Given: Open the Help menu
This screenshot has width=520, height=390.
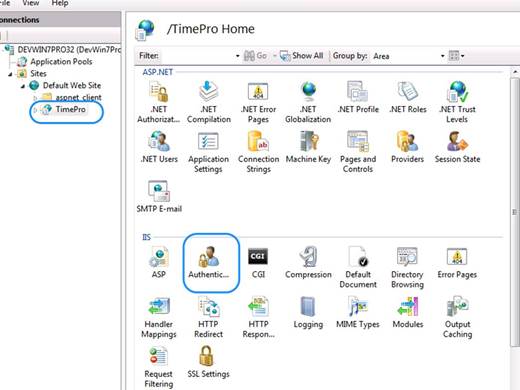Looking at the screenshot, I should click(60, 3).
